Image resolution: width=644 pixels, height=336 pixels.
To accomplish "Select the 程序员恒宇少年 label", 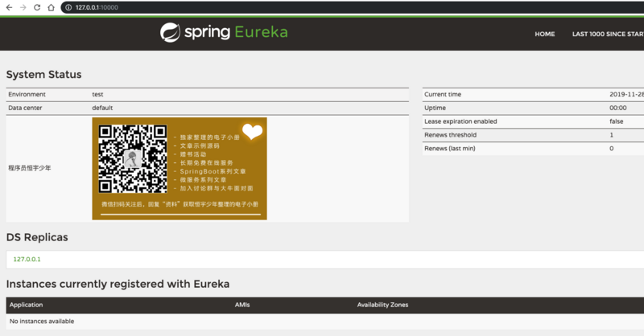I will pos(30,168).
